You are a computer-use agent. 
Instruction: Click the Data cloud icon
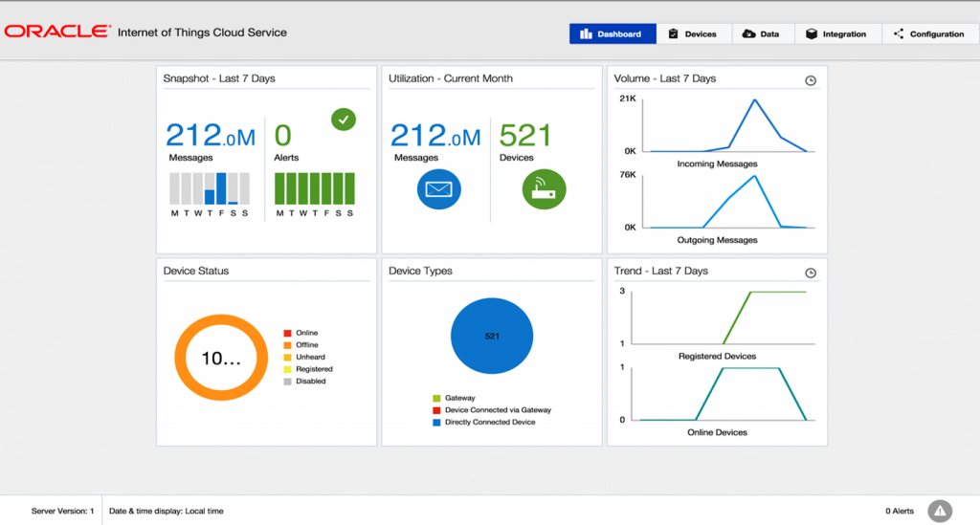pyautogui.click(x=748, y=33)
